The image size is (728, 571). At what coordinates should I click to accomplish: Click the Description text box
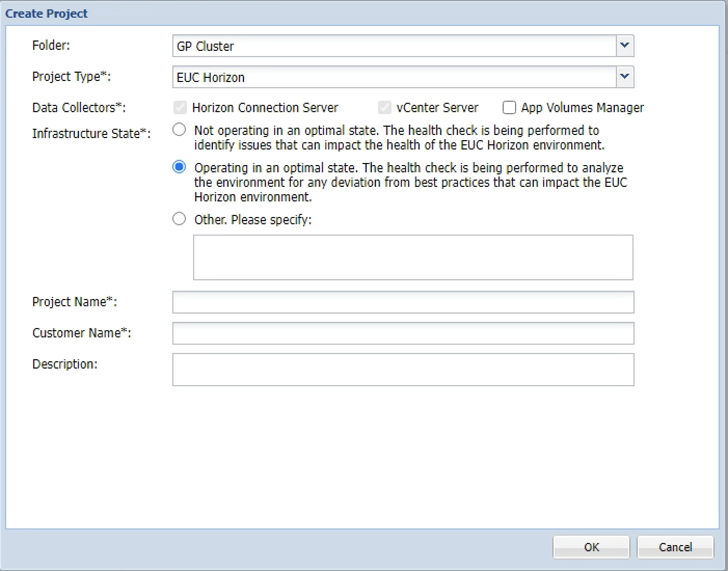click(403, 370)
